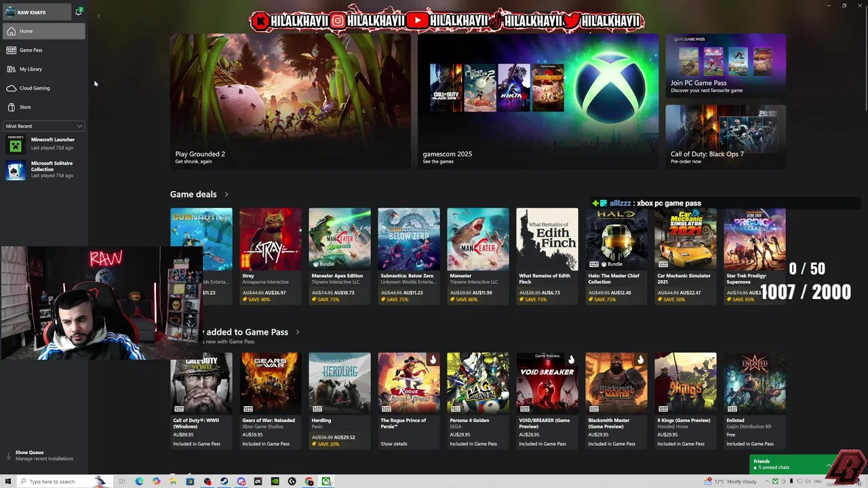Open Google Chrome from the taskbar
The image size is (868, 488).
[x=309, y=481]
